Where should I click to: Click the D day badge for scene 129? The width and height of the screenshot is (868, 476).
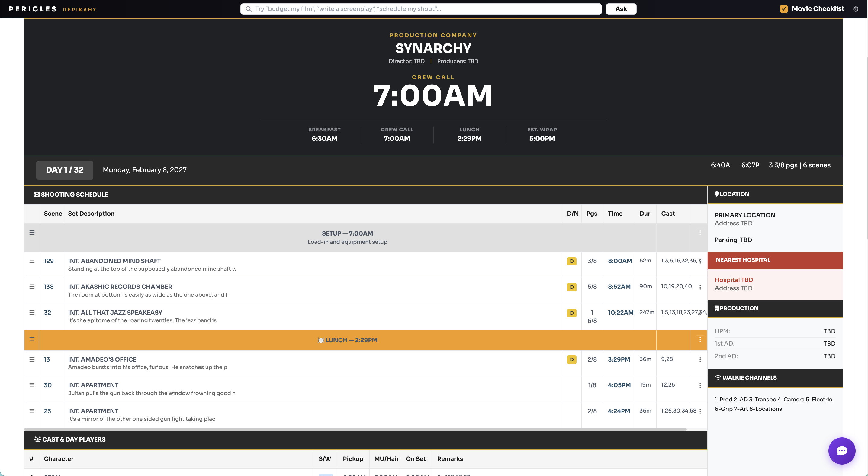[x=571, y=262]
